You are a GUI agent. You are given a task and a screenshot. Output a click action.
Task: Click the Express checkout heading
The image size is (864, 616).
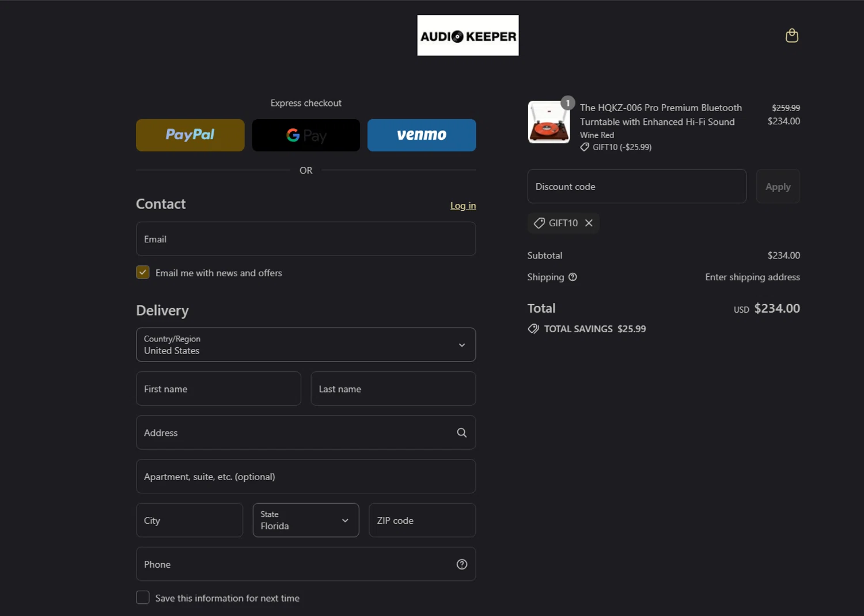pyautogui.click(x=306, y=103)
